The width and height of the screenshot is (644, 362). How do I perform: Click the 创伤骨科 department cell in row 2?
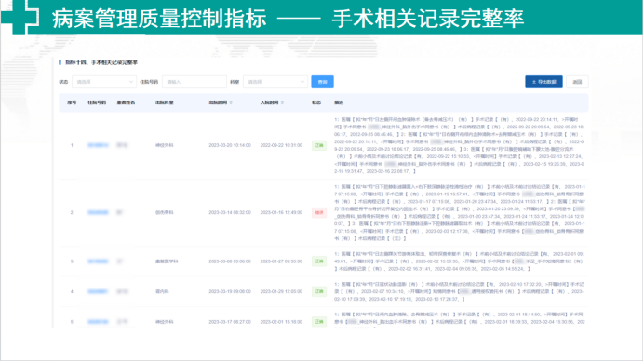coord(165,212)
